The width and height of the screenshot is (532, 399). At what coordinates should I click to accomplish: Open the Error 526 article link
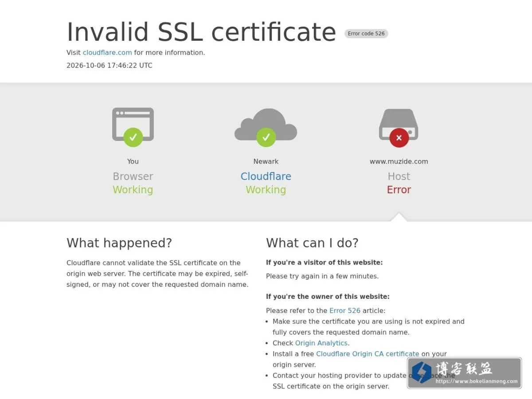(345, 310)
